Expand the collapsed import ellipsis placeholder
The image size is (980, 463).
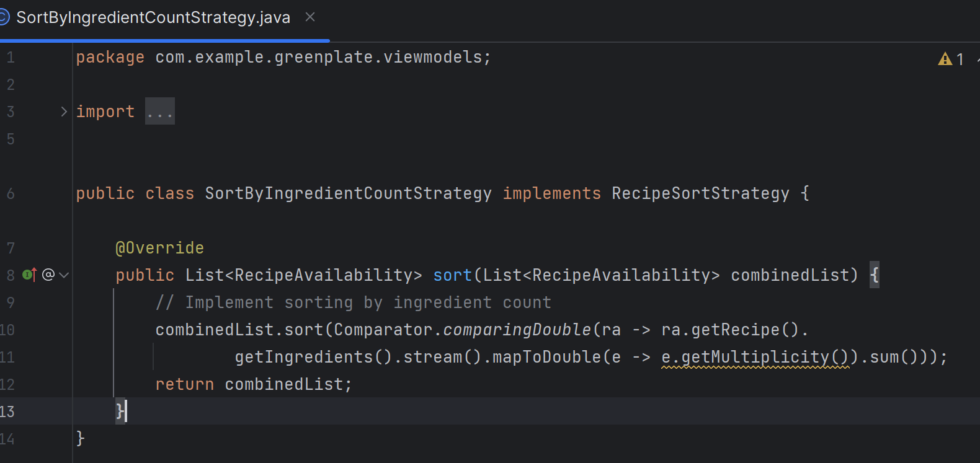pyautogui.click(x=160, y=112)
